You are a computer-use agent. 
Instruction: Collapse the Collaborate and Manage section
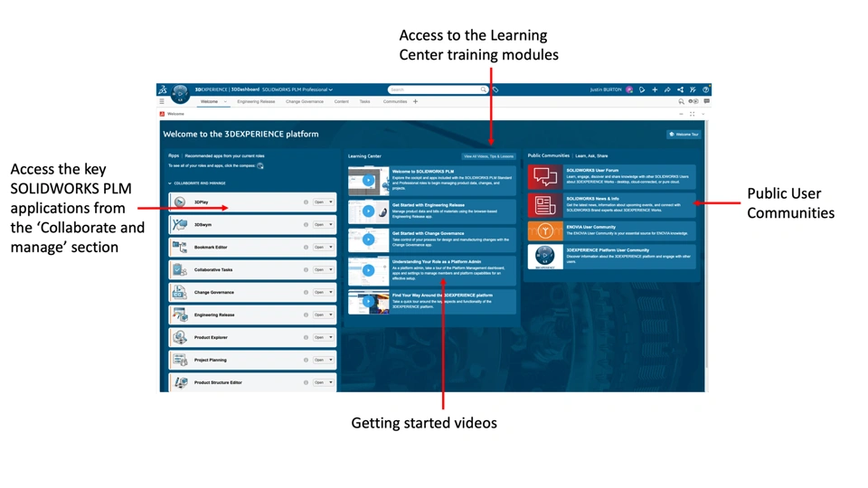tap(170, 183)
